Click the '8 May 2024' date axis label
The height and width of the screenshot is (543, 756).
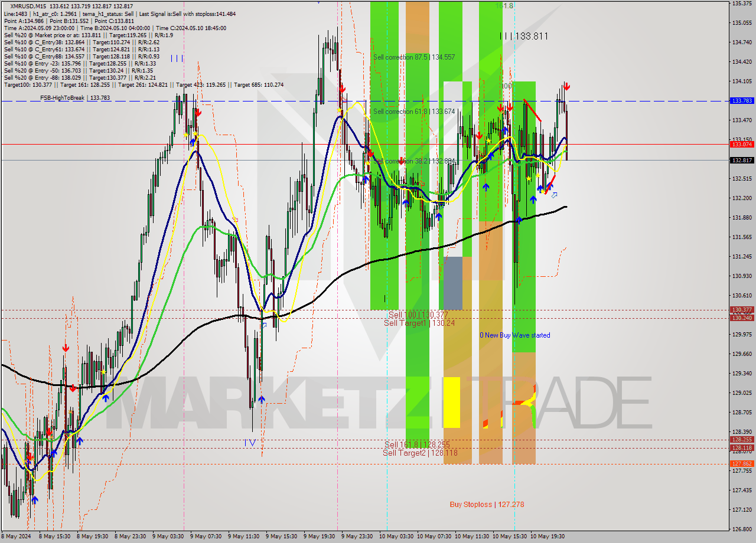pyautogui.click(x=17, y=537)
